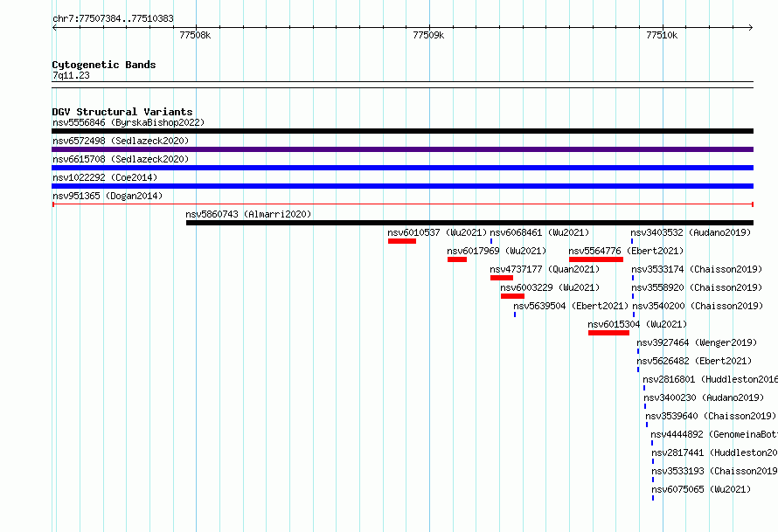
Task: Select red bar under nsv6010537
Action: click(402, 241)
